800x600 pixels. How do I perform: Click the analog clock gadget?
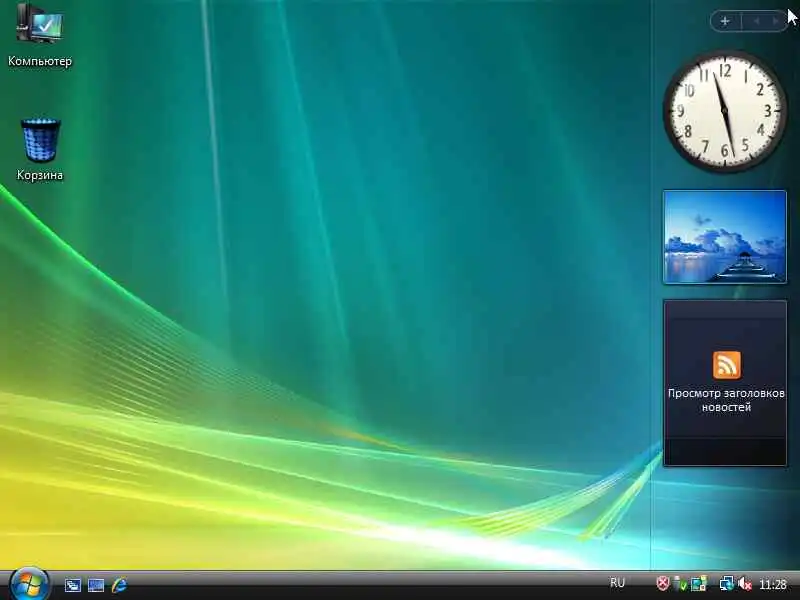[x=724, y=111]
